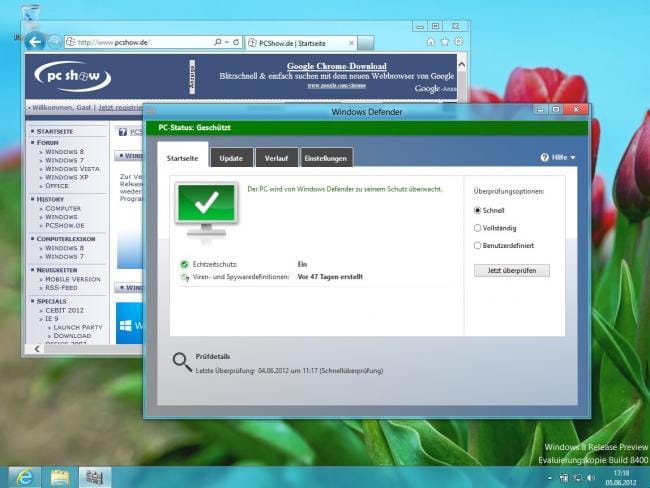Click the 'PC-Status: Geschützt' status bar text
Viewport: 650px width, 488px height.
(194, 128)
